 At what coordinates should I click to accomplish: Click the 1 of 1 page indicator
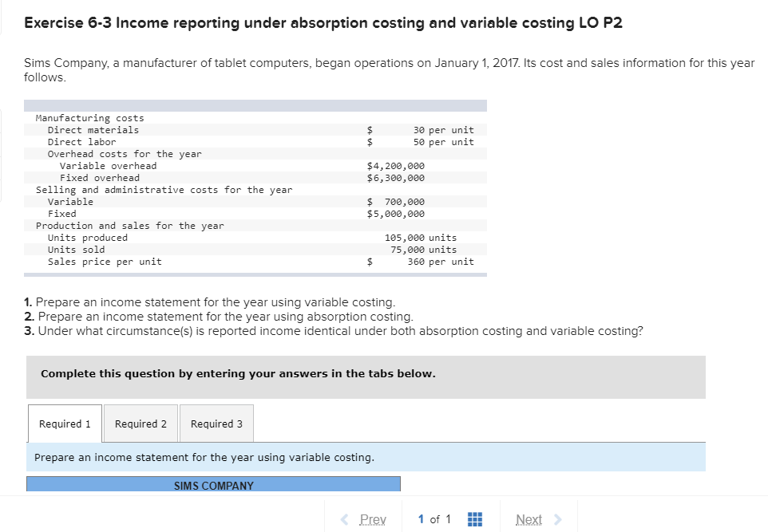434,519
